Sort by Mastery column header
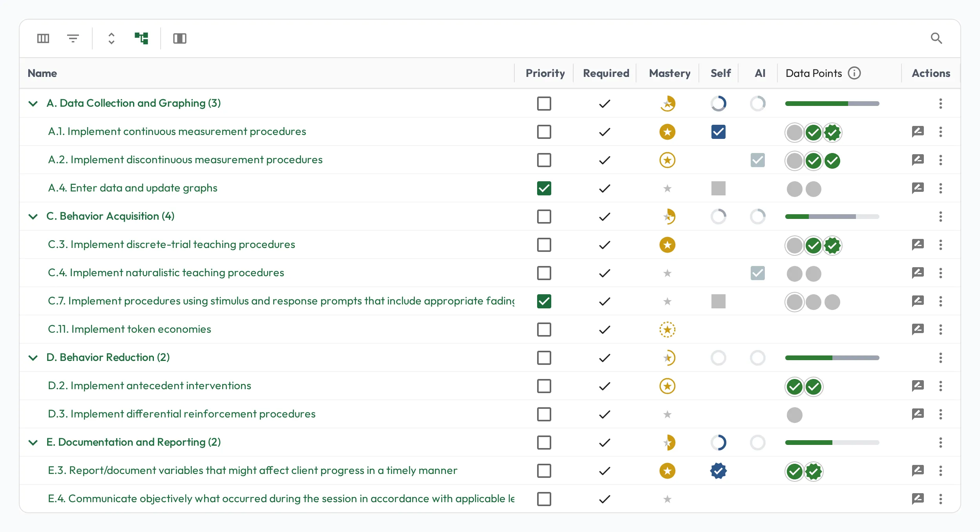Image resolution: width=980 pixels, height=532 pixels. 670,73
